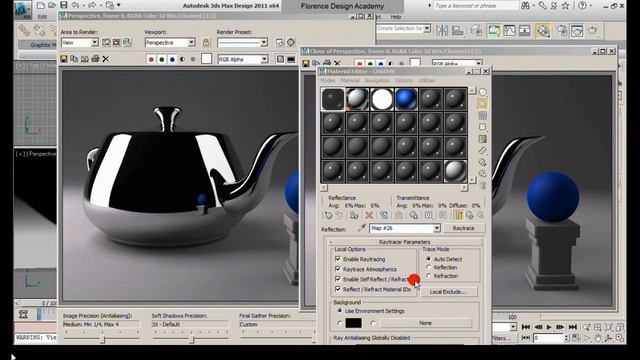
Task: Click the Sample Type sphere icon in Material Editor
Action: pos(482,92)
